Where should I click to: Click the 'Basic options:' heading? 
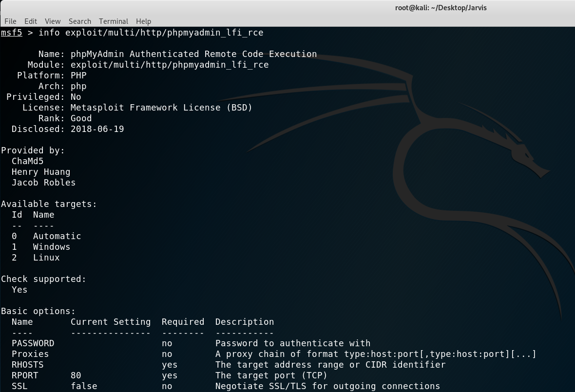(x=38, y=311)
